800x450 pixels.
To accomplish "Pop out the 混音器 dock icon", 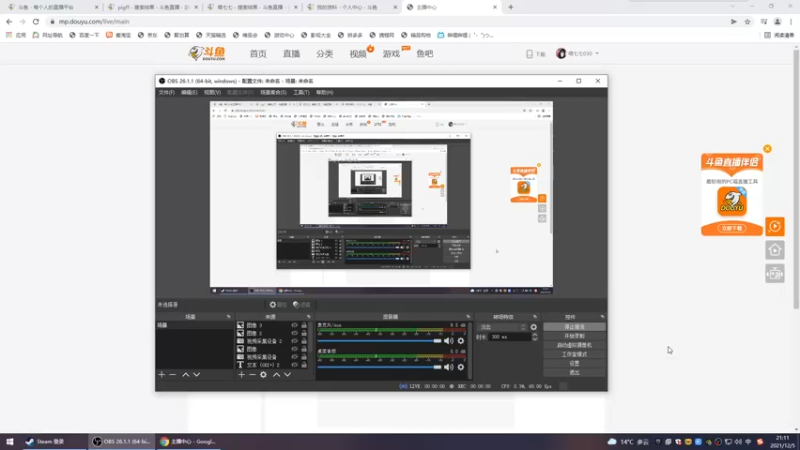I will click(468, 317).
